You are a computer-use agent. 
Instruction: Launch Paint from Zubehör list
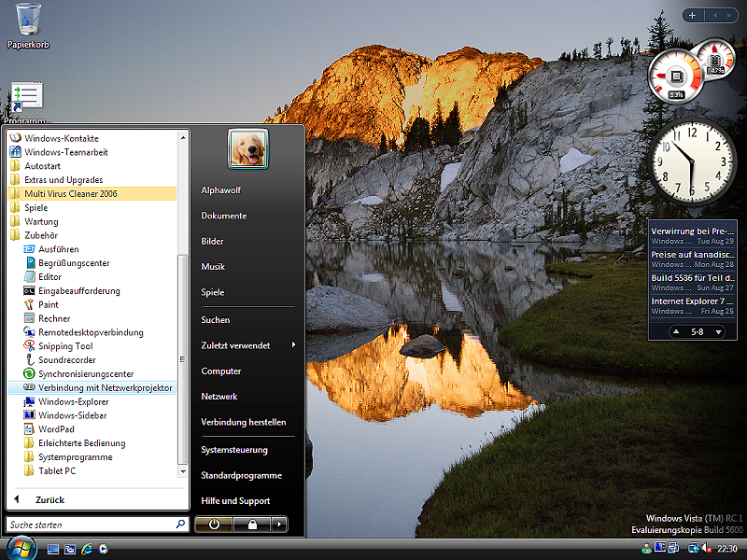49,304
